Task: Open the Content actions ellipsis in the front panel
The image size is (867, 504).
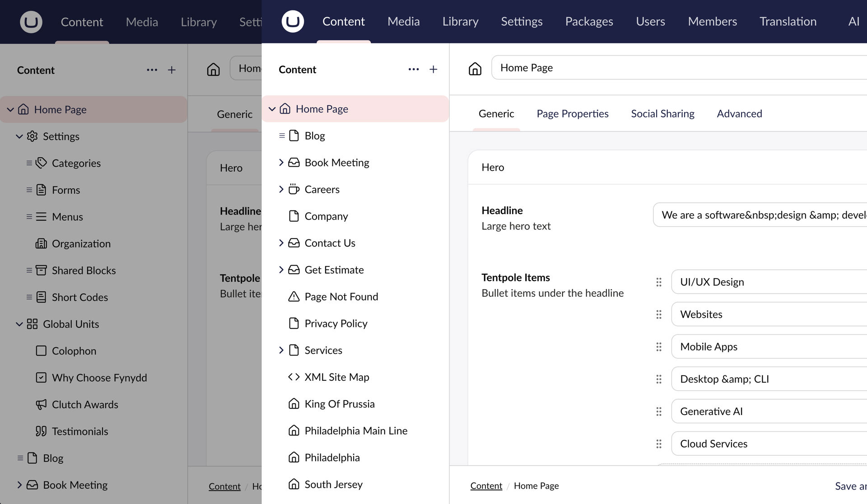Action: point(414,70)
